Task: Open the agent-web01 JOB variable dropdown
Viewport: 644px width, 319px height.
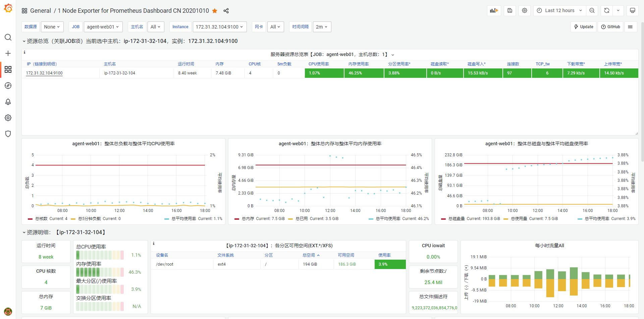Action: coord(103,26)
